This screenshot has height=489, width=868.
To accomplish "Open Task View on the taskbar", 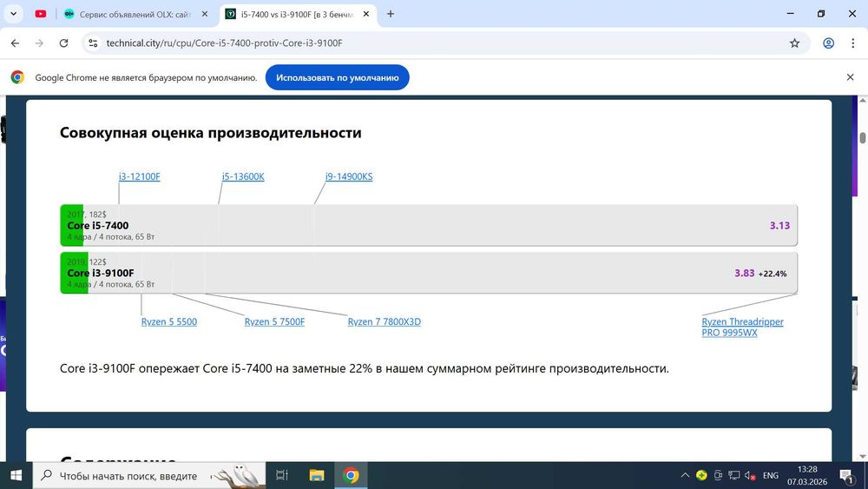I will (282, 475).
